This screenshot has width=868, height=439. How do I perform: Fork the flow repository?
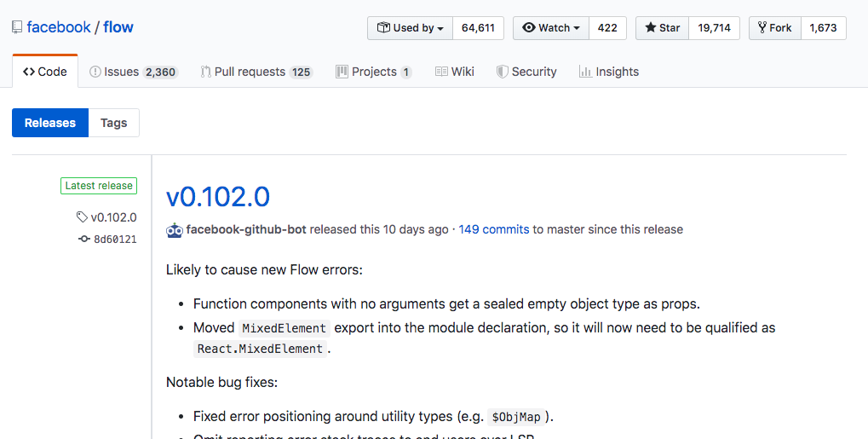[774, 28]
